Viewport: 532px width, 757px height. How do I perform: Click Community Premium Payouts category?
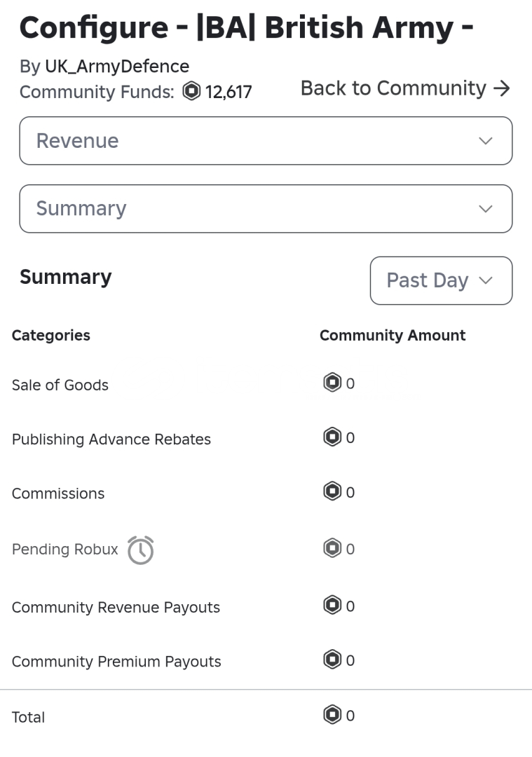116,662
